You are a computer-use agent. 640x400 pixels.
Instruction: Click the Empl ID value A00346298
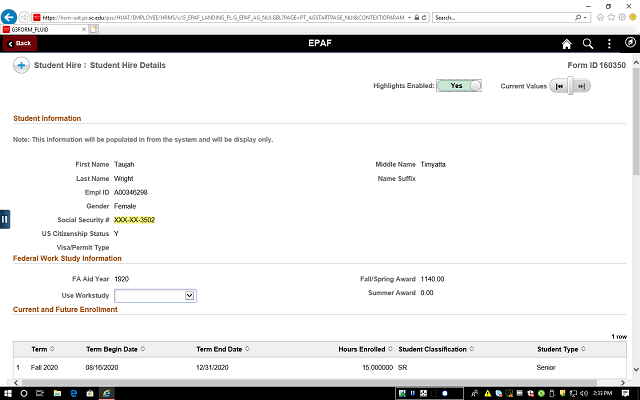[131, 192]
